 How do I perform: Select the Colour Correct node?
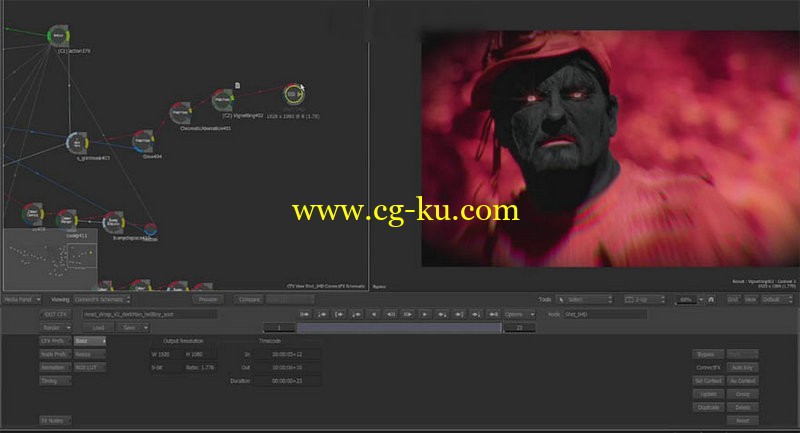[x=33, y=213]
